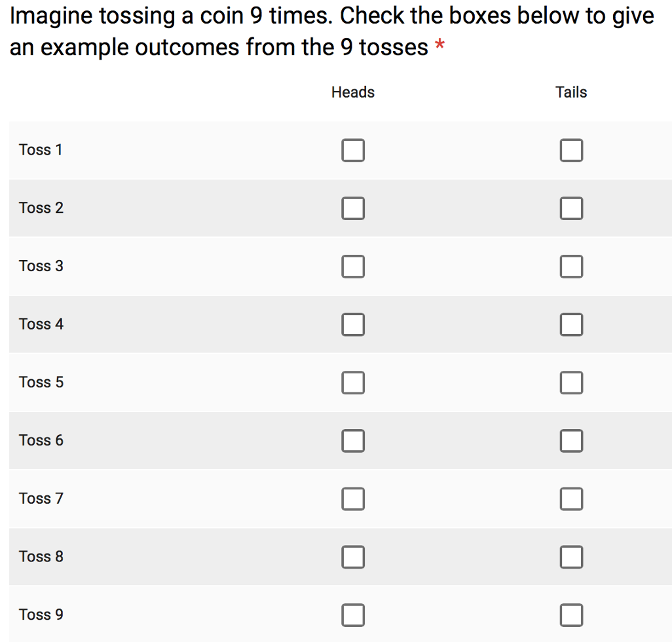This screenshot has height=642, width=672.
Task: Mark Toss 6 as Tails
Action: (x=571, y=441)
